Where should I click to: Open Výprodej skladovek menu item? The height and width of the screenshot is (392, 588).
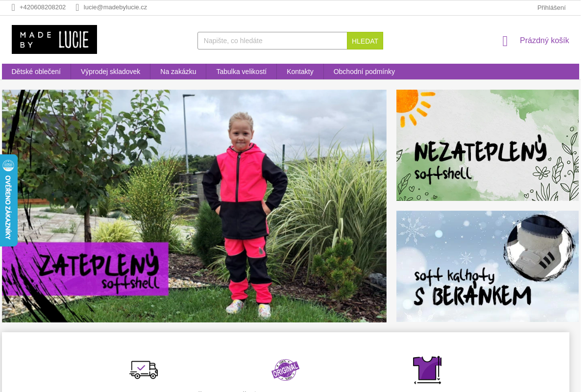[111, 72]
